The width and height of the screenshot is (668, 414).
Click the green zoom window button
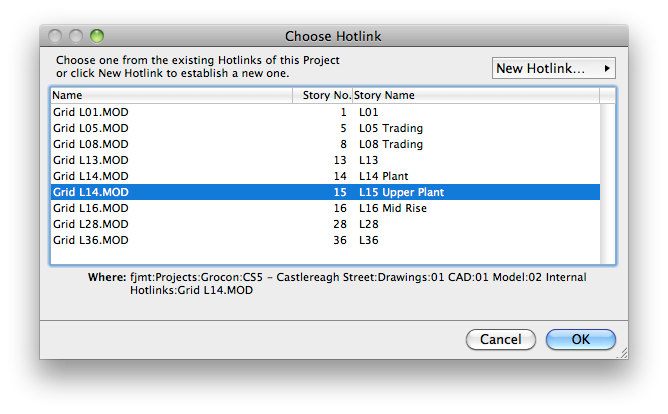click(96, 36)
